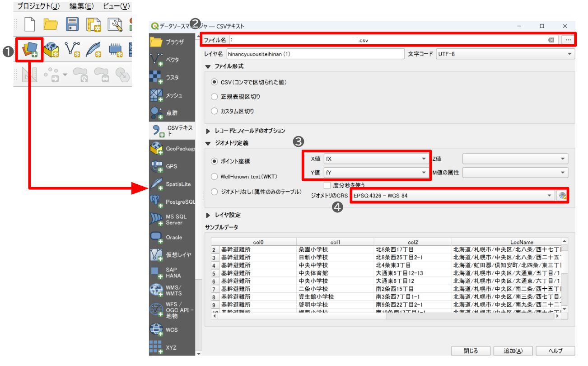
Task: Select the Point coordinates radio button
Action: [215, 161]
